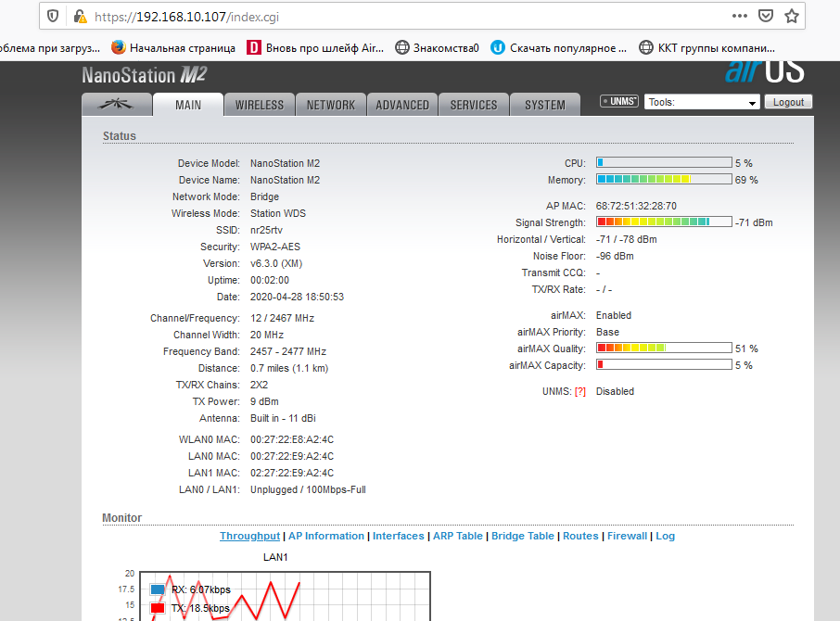
Task: Click the UNMS help [?] link
Action: tap(580, 392)
